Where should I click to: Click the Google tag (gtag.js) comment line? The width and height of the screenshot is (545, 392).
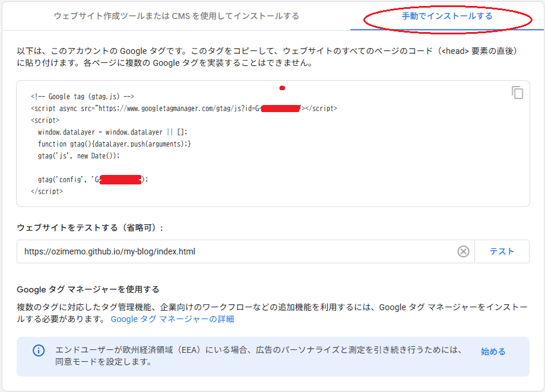pyautogui.click(x=83, y=97)
